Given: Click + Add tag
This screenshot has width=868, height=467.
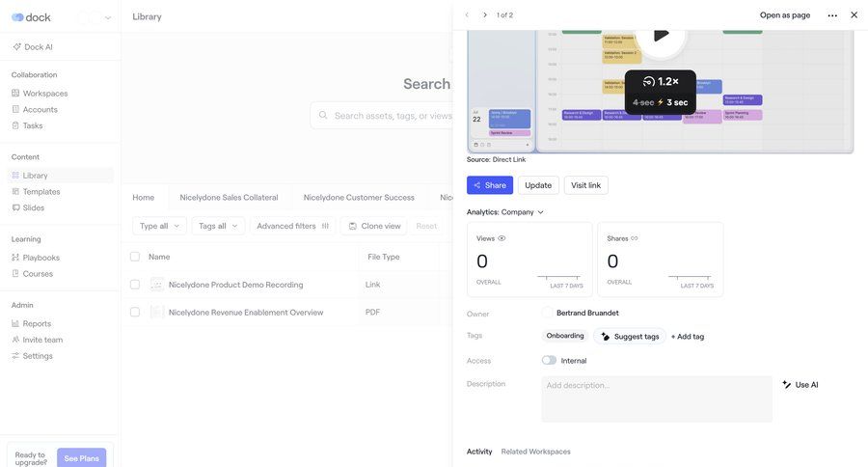Looking at the screenshot, I should tap(688, 337).
